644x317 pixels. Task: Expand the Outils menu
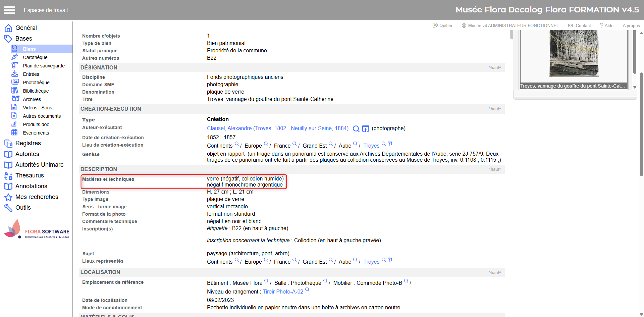(23, 208)
